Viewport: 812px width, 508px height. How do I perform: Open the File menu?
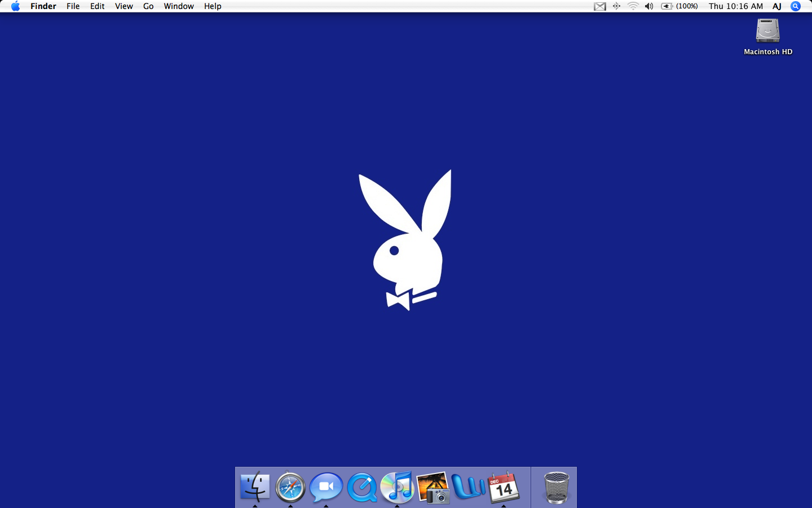point(73,6)
